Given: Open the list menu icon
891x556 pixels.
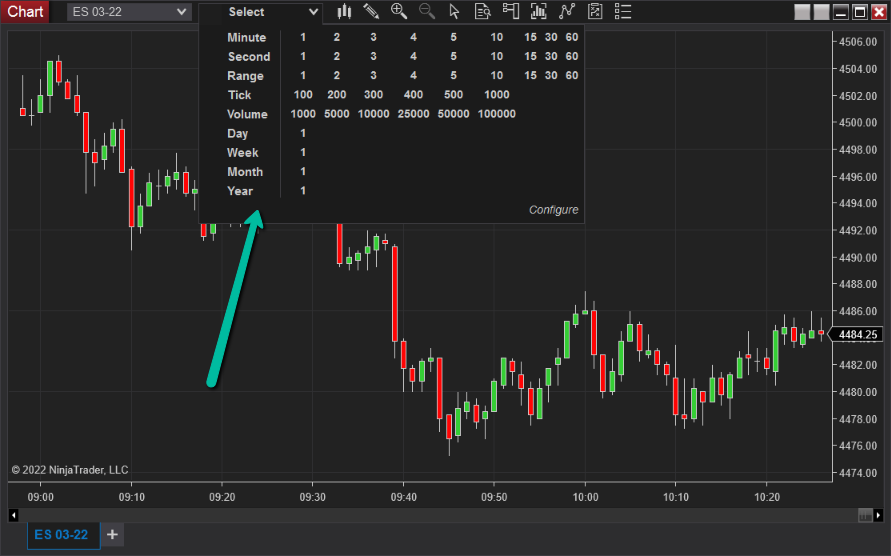Looking at the screenshot, I should [x=623, y=11].
